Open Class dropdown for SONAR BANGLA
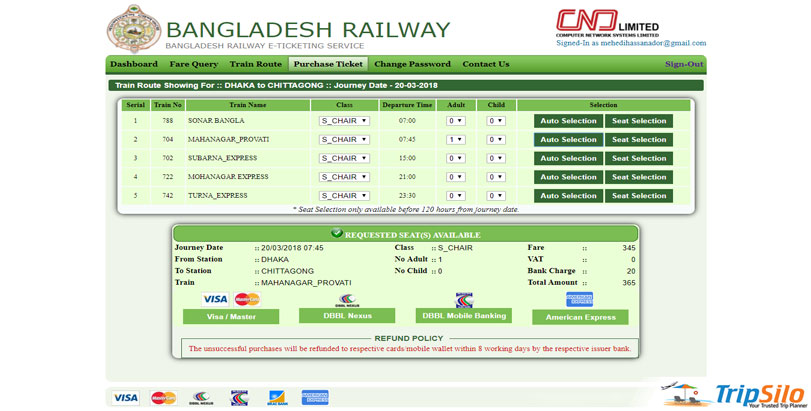Viewport: 811px width, 411px height. point(344,121)
